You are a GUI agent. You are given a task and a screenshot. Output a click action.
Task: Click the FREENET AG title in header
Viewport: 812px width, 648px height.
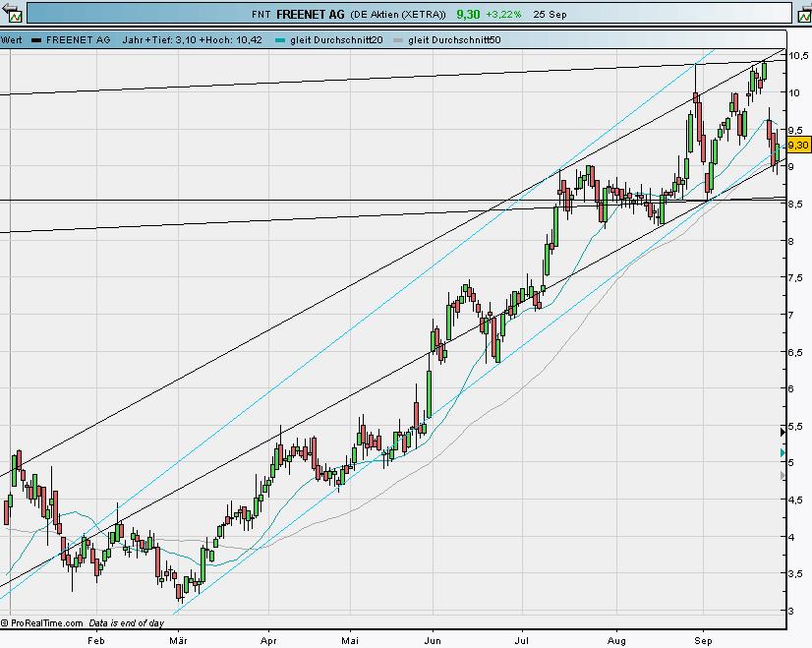pos(310,15)
